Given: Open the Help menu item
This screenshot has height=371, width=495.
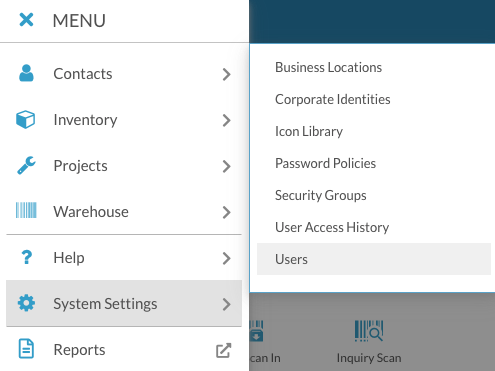Looking at the screenshot, I should click(x=124, y=258).
